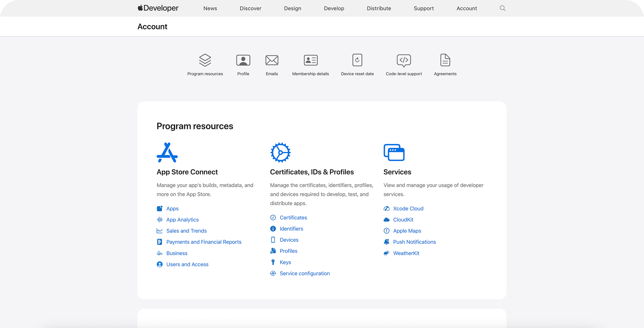The height and width of the screenshot is (328, 644).
Task: Open the Profiles link
Action: [x=288, y=251]
